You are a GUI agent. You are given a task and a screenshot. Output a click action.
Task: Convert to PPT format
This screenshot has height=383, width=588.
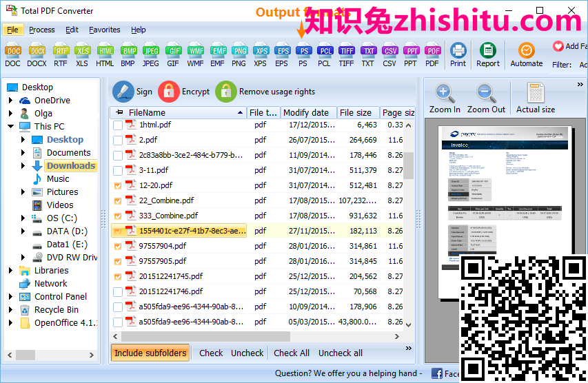coord(411,55)
